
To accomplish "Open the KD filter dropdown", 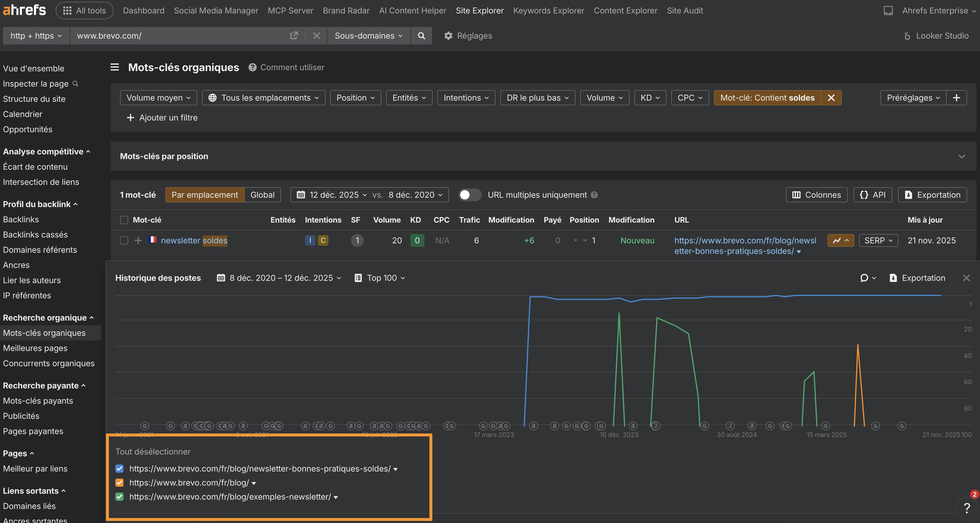I will pyautogui.click(x=650, y=98).
